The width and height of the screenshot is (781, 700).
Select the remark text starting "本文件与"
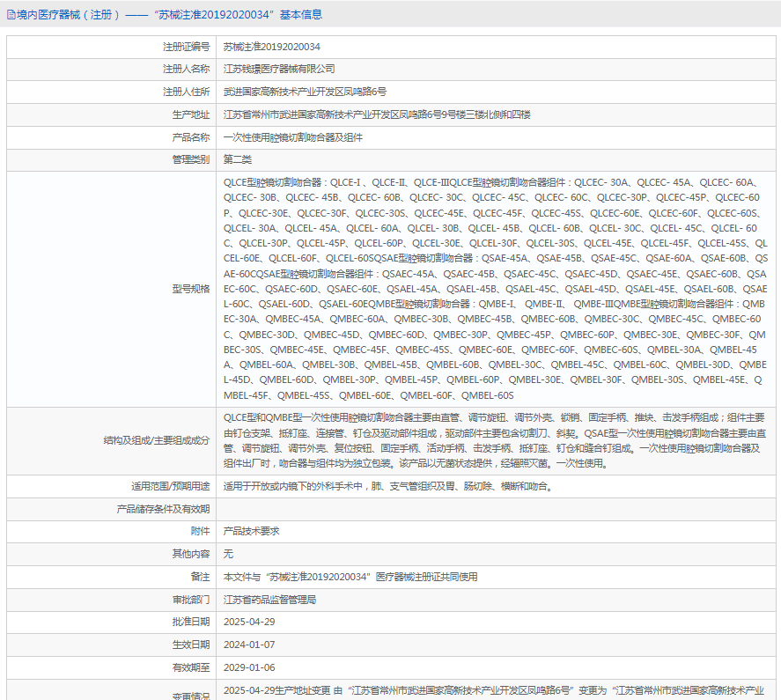350,577
